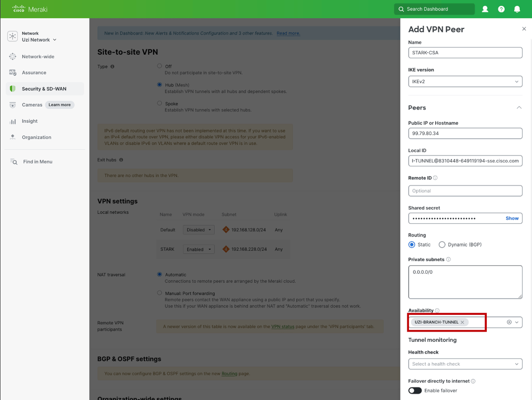Screen dimensions: 532x400
Task: Open the help question mark icon
Action: click(501, 9)
